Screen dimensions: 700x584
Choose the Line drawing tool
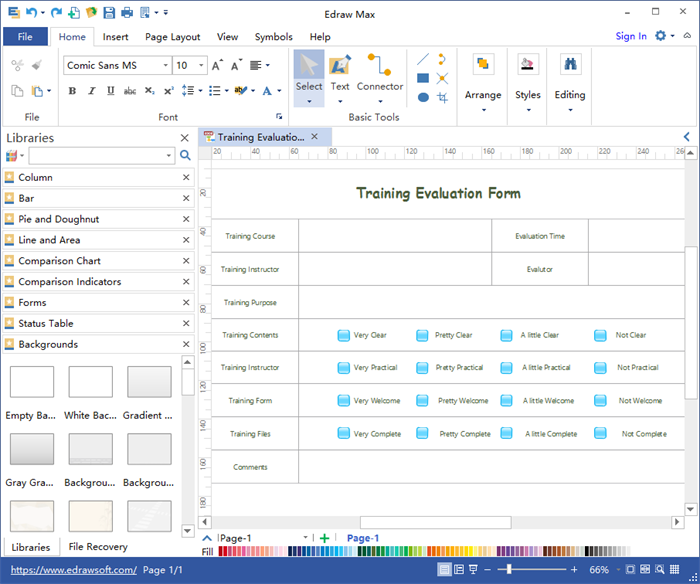pos(423,59)
